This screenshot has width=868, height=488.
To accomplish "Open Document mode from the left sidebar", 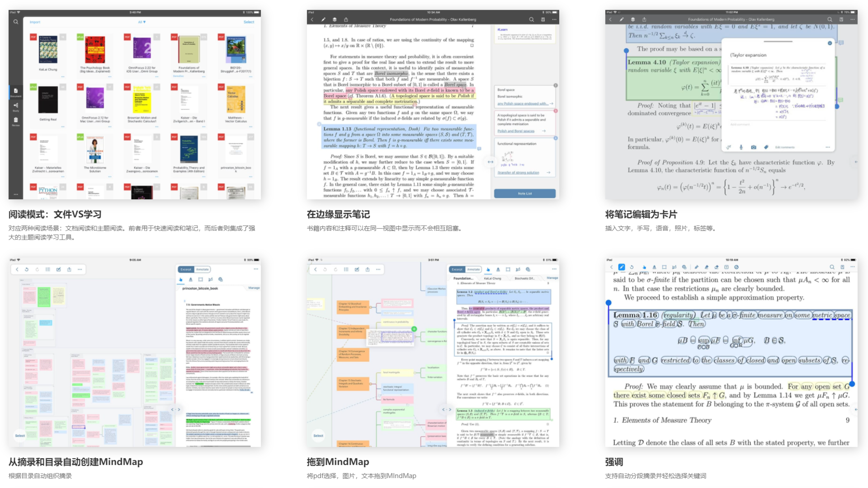I will click(x=16, y=93).
